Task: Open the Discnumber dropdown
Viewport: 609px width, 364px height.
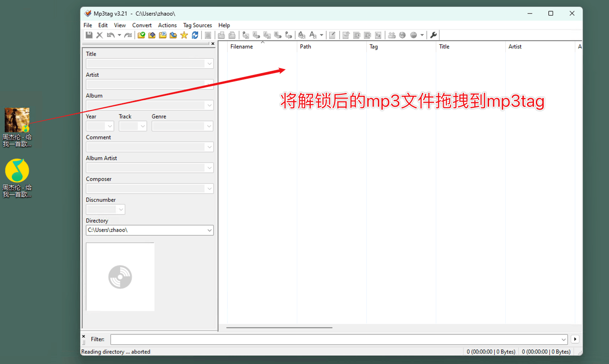Action: coord(121,210)
